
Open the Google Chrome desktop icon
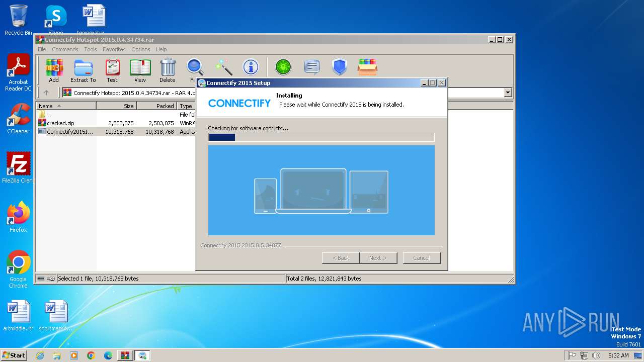pyautogui.click(x=18, y=269)
